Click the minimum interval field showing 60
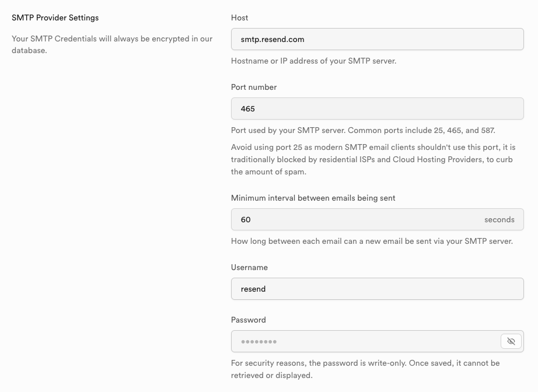Image resolution: width=538 pixels, height=392 pixels. point(356,220)
